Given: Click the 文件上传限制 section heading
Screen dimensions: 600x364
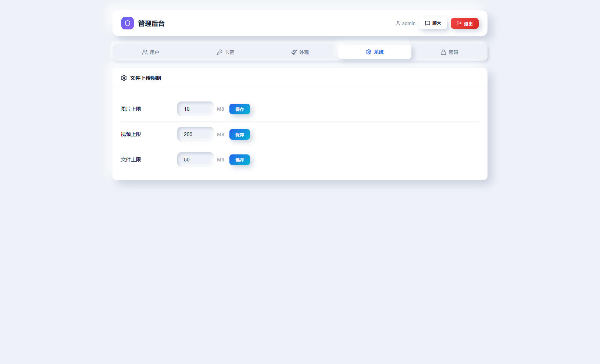Looking at the screenshot, I should [146, 78].
